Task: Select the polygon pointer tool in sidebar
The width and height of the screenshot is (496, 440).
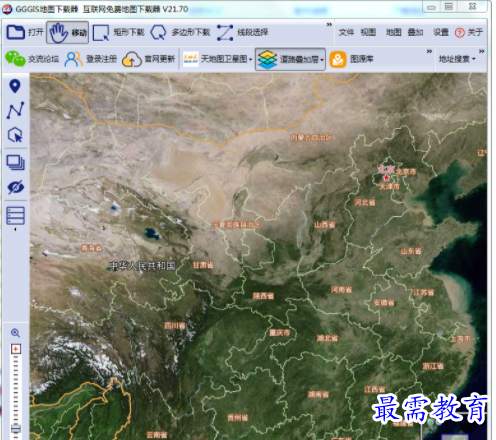Action: point(15,135)
